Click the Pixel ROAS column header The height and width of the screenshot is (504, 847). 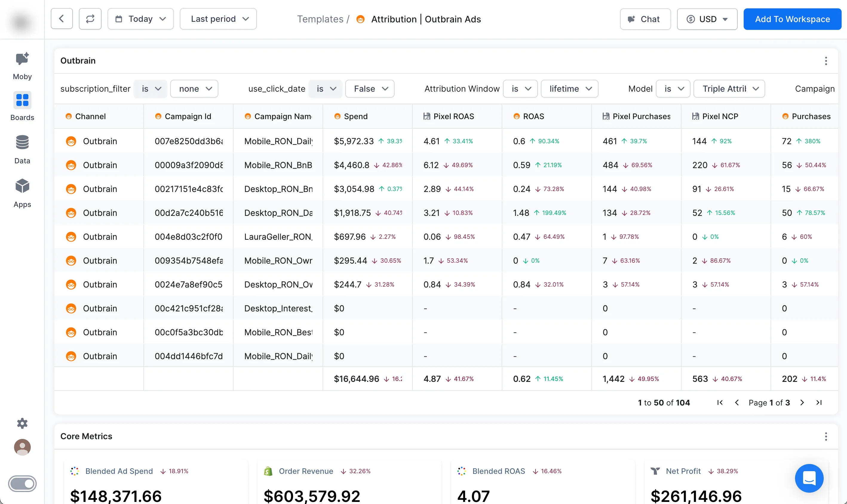tap(453, 116)
